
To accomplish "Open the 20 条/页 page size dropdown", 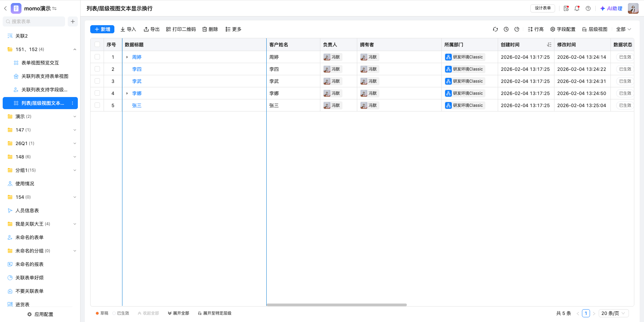I will tap(614, 313).
